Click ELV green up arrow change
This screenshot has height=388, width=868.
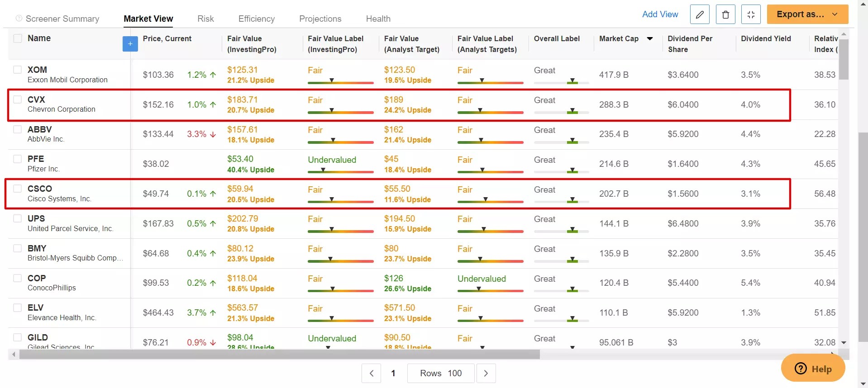[213, 312]
